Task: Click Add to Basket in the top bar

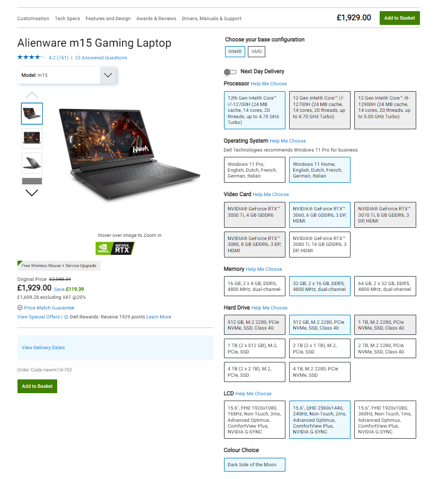Action: tap(399, 18)
